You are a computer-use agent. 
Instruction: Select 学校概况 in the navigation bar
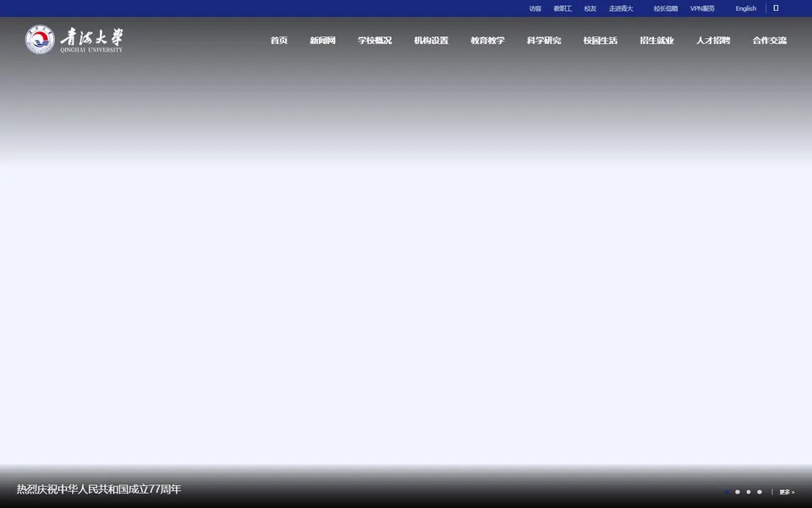(375, 41)
